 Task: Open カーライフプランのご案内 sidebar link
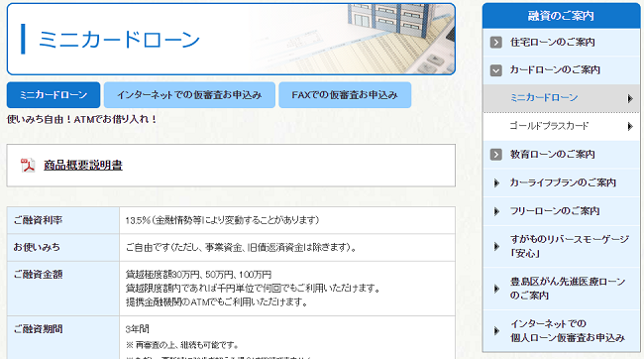click(x=563, y=182)
